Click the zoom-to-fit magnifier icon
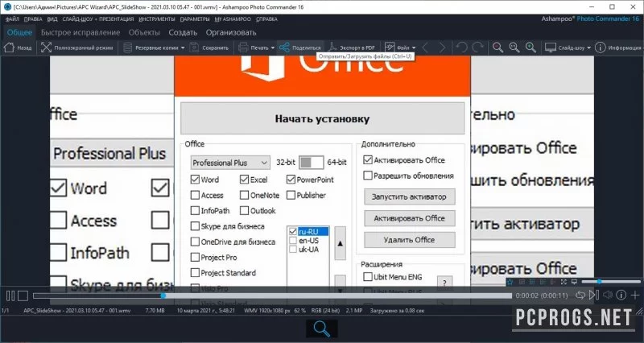Screen dimensions: 644x343 click(x=514, y=48)
